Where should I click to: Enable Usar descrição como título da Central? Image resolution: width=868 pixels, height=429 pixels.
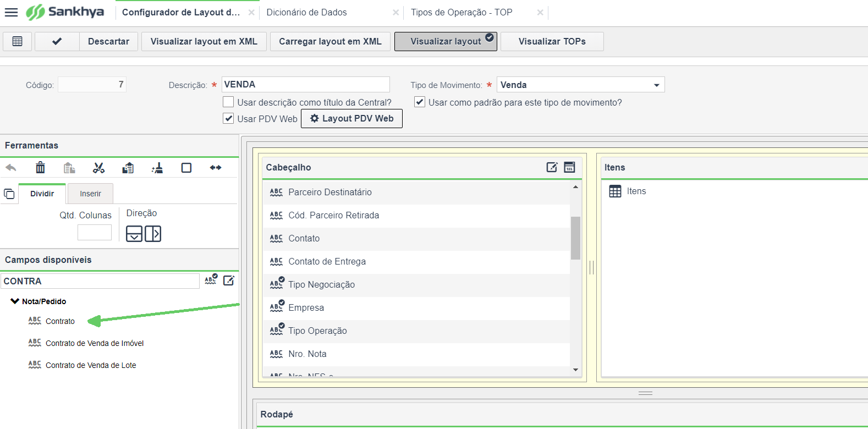(x=228, y=102)
